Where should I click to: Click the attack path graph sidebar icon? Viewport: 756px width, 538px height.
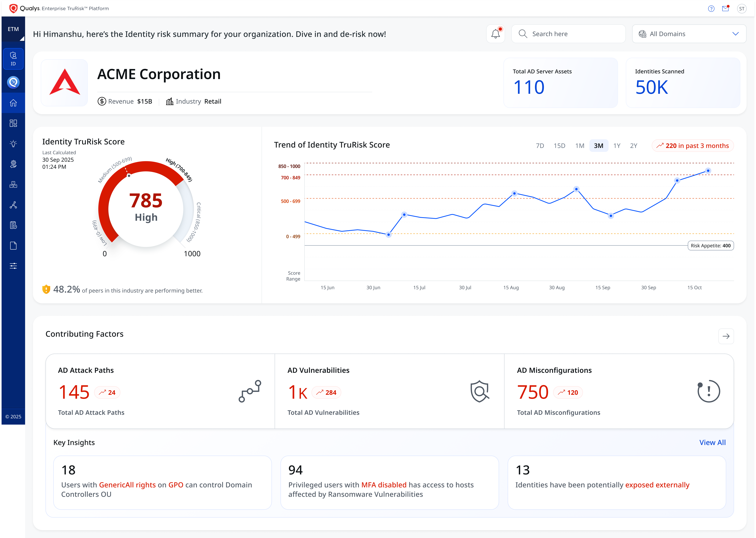pyautogui.click(x=13, y=205)
